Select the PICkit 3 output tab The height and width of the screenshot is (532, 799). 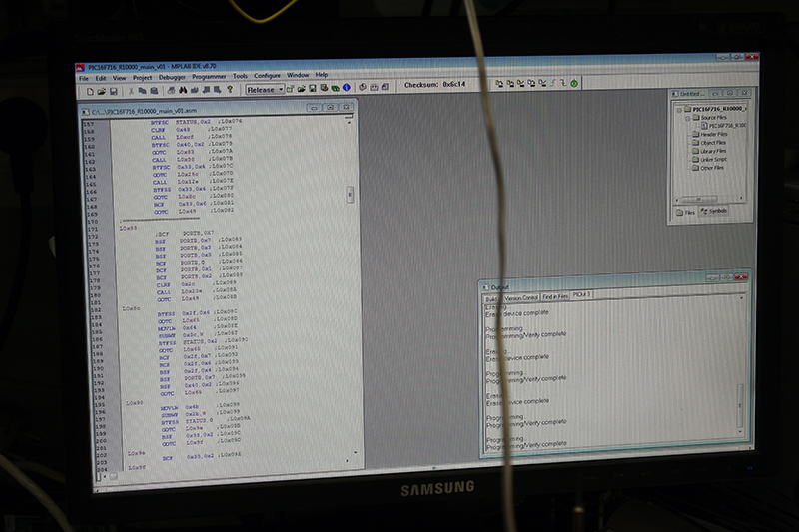click(x=581, y=295)
